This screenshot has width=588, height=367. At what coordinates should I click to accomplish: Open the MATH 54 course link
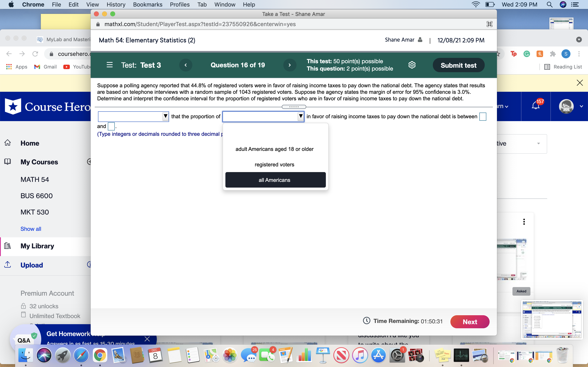(35, 179)
